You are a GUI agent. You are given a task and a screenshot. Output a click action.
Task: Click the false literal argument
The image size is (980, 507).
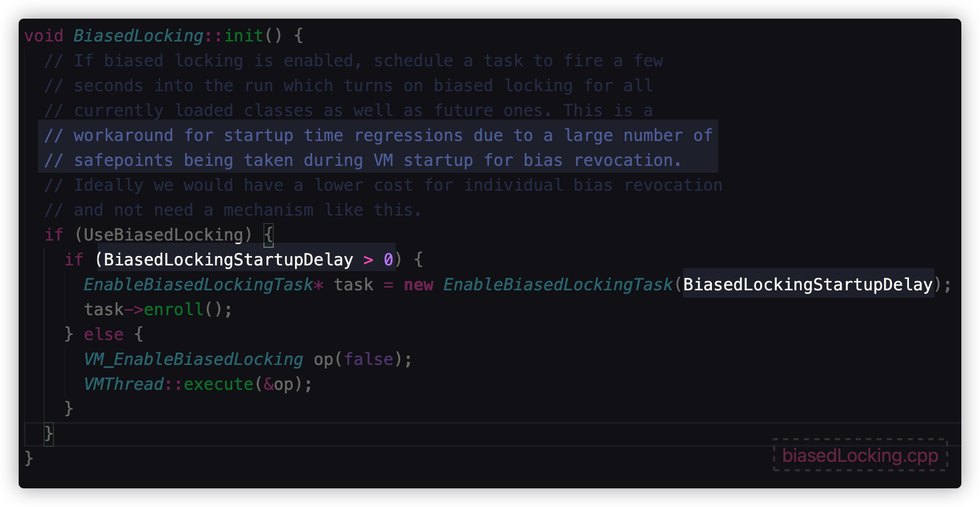[x=368, y=359]
